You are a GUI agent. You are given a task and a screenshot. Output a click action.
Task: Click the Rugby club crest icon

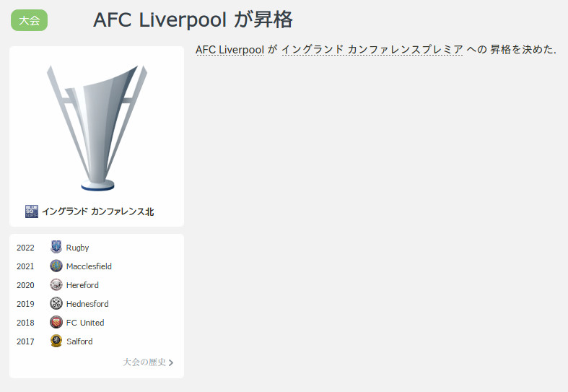(56, 247)
